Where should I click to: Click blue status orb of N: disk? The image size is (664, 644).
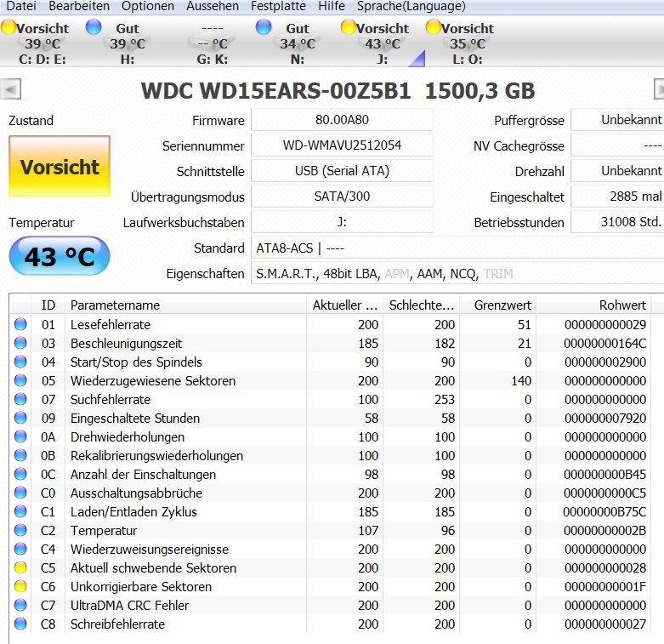264,26
